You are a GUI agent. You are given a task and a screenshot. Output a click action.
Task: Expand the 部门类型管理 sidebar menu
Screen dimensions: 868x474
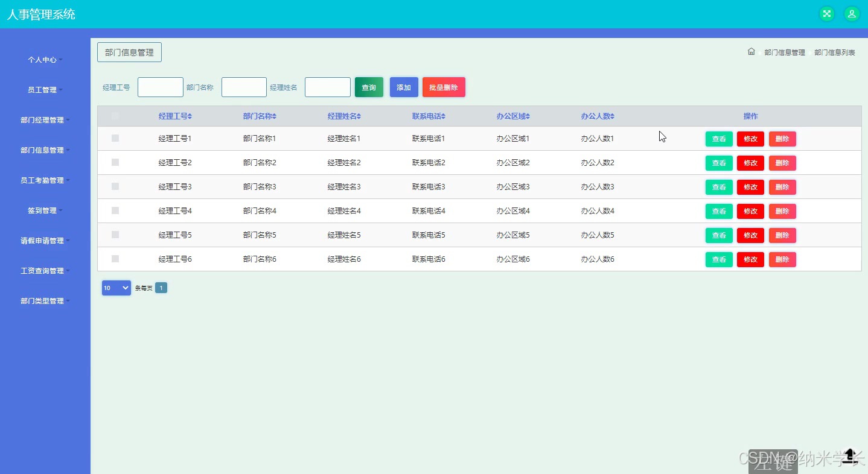point(45,301)
